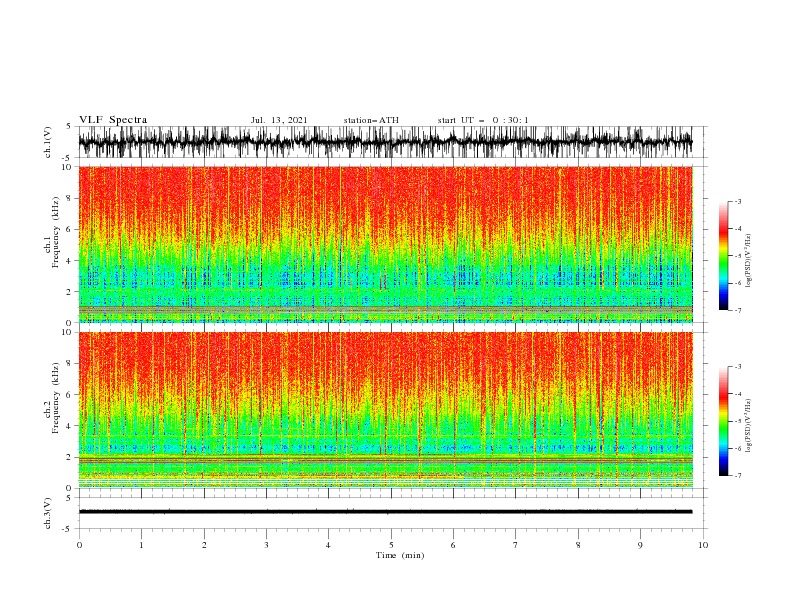Click the "2" tick on the Time axis
This screenshot has height=612, width=792.
204,545
